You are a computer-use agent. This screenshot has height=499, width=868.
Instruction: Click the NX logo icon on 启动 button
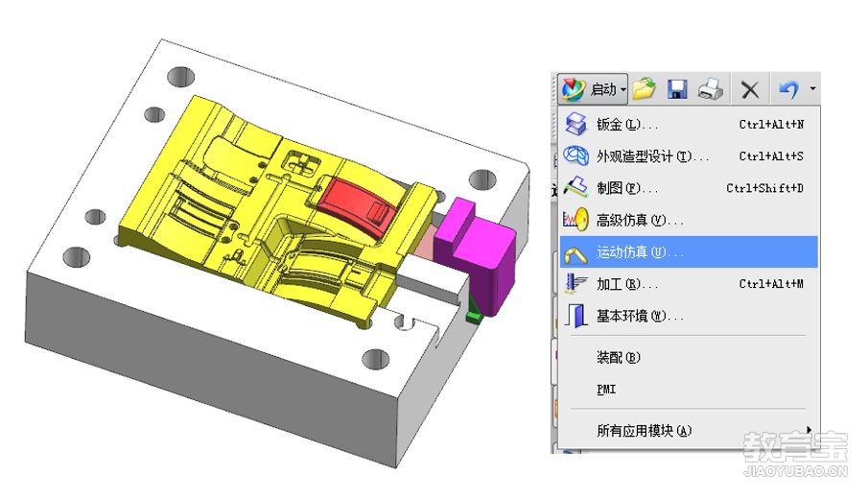(573, 89)
